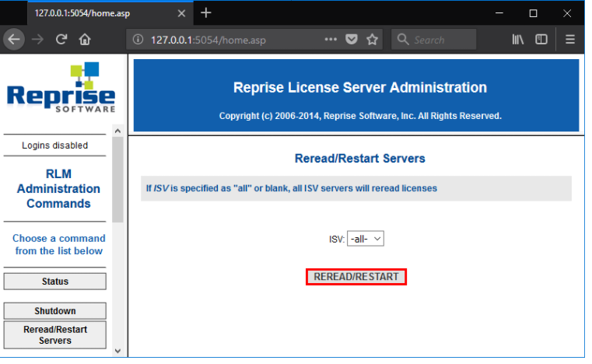Open the Library icon in toolbar
The height and width of the screenshot is (364, 592).
[x=517, y=39]
